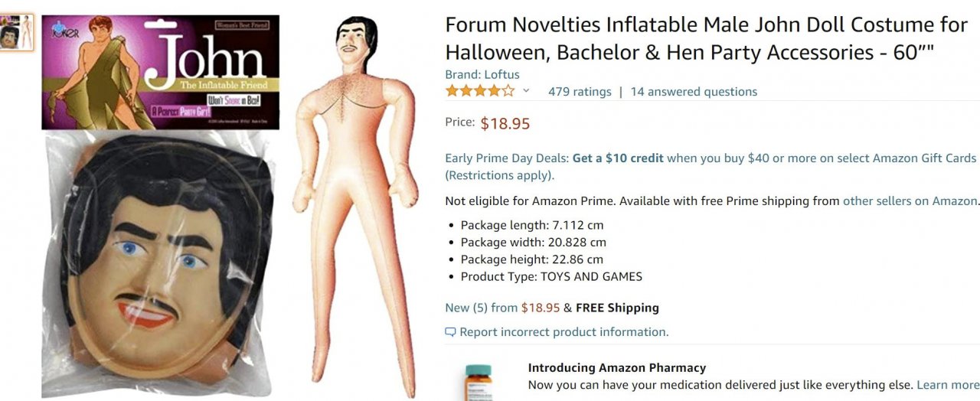
Task: Open the 14 answered questions link
Action: (694, 92)
